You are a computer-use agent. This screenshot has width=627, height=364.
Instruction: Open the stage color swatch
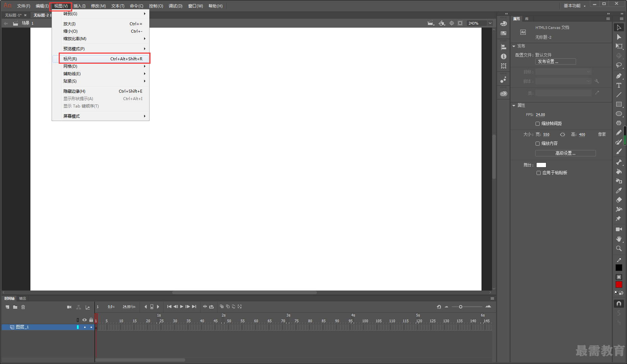(x=541, y=165)
